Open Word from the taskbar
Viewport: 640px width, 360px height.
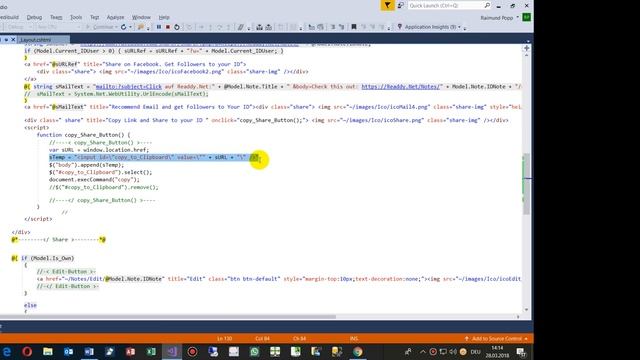[x=89, y=351]
